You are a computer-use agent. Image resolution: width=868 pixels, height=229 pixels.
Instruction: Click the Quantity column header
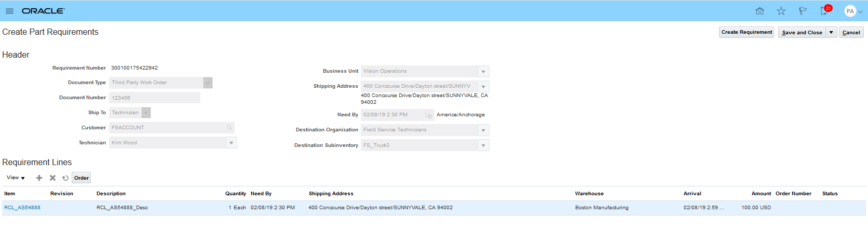(236, 194)
